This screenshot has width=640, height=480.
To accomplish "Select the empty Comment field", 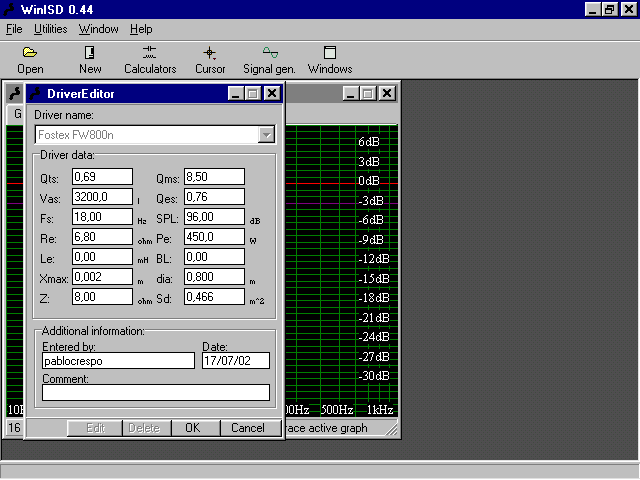I will point(156,393).
